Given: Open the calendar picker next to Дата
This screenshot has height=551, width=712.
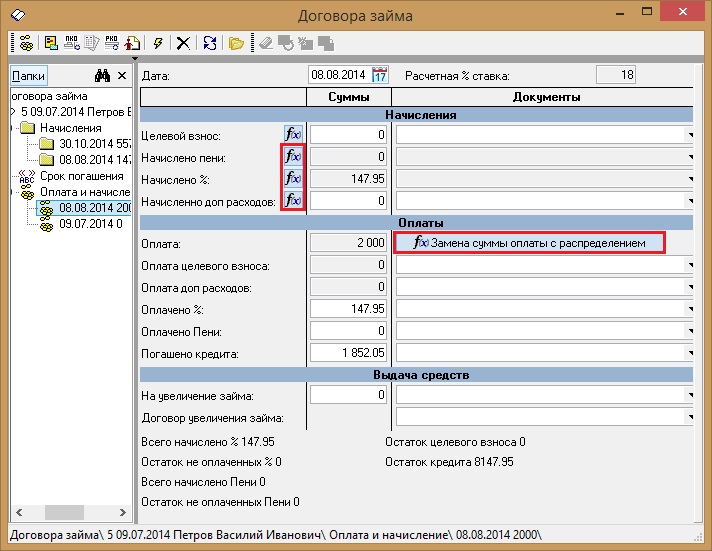Looking at the screenshot, I should coord(380,74).
